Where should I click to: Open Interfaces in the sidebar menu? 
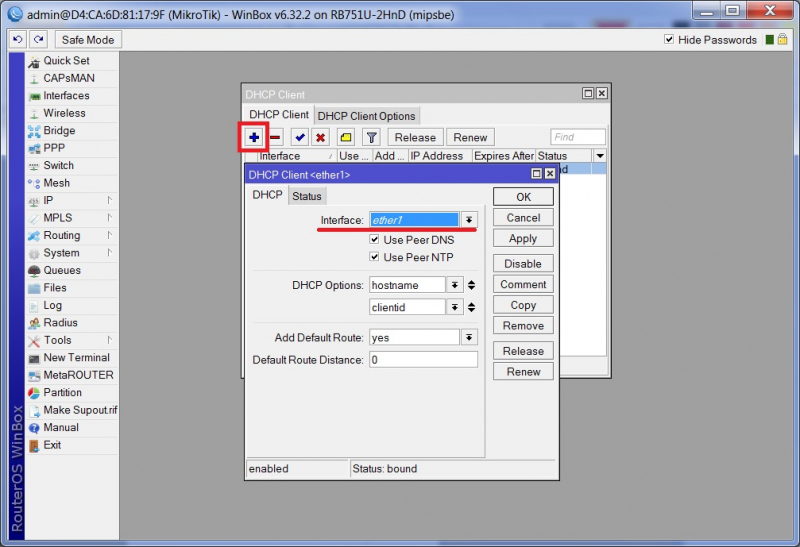(x=66, y=96)
